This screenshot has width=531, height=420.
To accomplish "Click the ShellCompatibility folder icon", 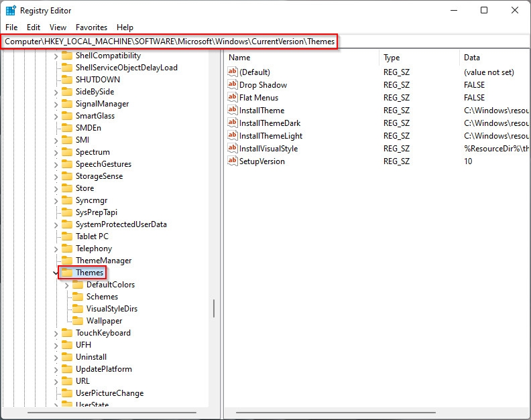I will [x=67, y=56].
